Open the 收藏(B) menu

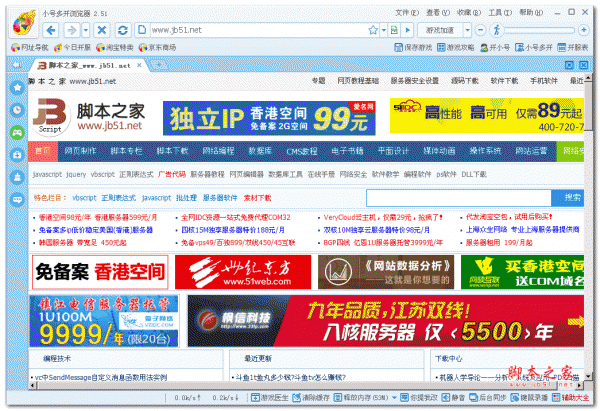coord(469,13)
